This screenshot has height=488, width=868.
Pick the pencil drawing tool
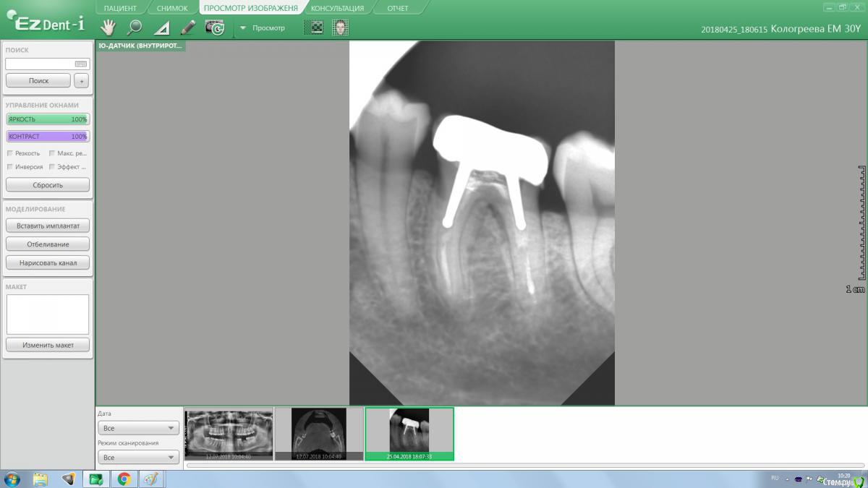tap(188, 27)
